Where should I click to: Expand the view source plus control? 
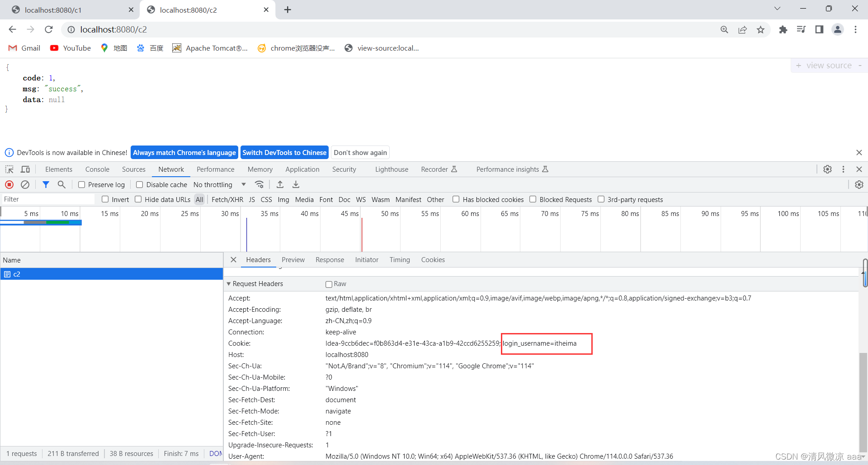(798, 66)
